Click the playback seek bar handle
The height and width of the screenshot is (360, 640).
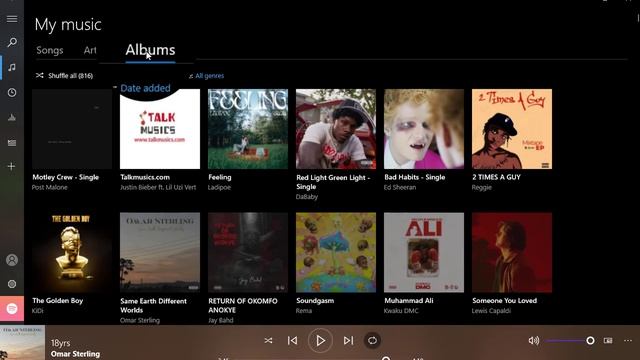[386, 358]
